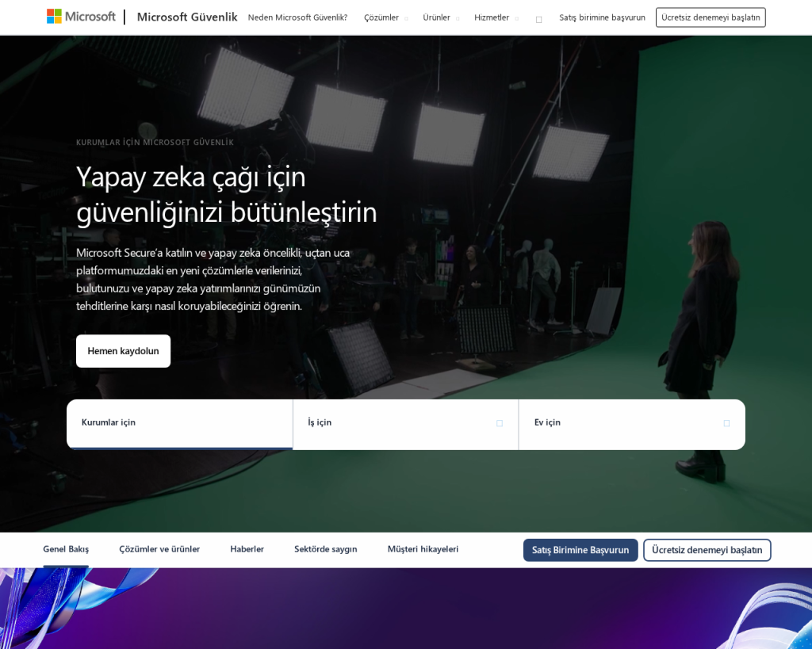Click the icon in Ev için tab
Viewport: 812px width, 649px height.
pos(726,423)
